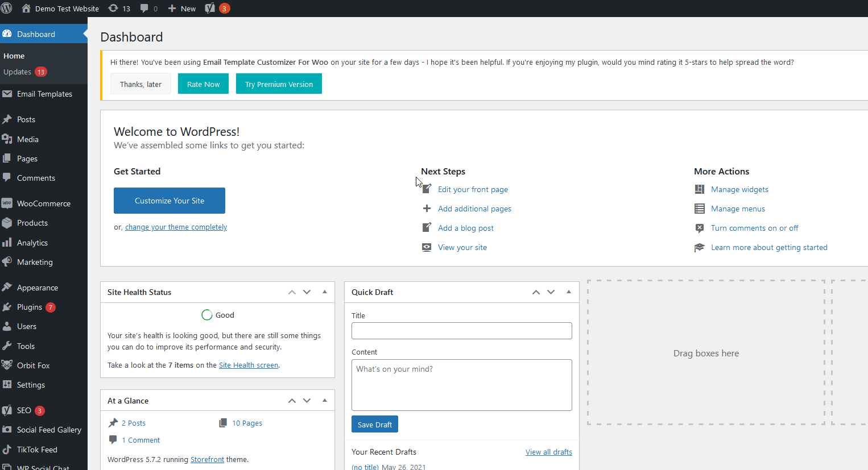Move At a Glance box down

tap(307, 401)
